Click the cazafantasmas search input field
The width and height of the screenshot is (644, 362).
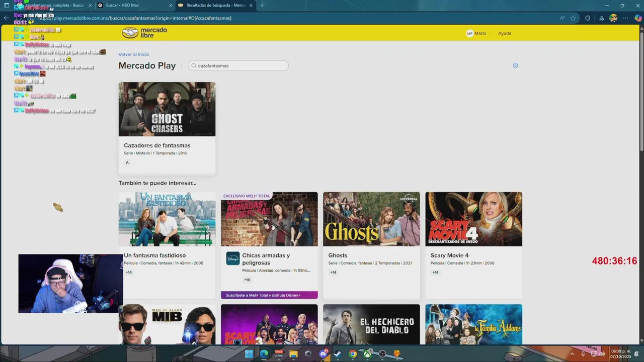pos(238,66)
